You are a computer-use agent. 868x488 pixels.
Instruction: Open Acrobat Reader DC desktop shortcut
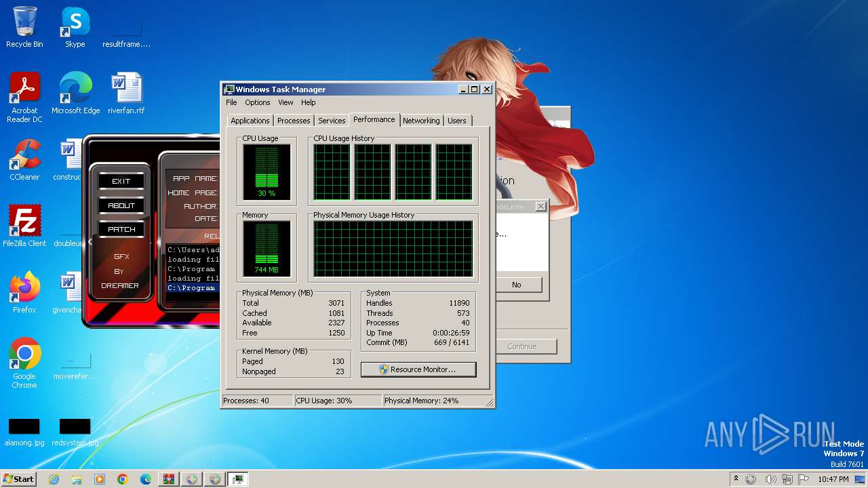(x=24, y=98)
